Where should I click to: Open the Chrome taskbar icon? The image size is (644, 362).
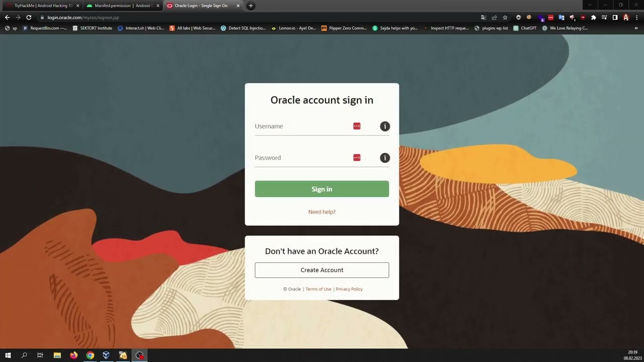pos(90,355)
